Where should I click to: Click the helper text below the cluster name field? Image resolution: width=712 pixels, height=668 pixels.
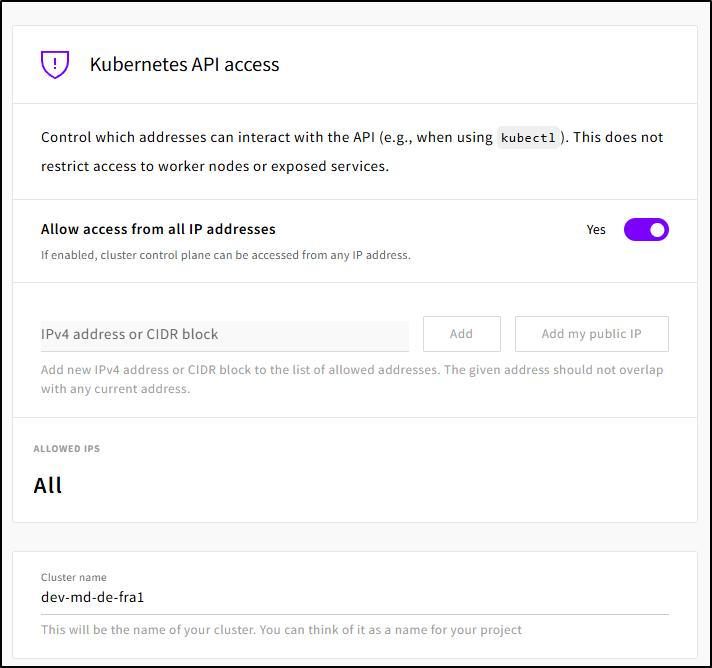coord(281,630)
